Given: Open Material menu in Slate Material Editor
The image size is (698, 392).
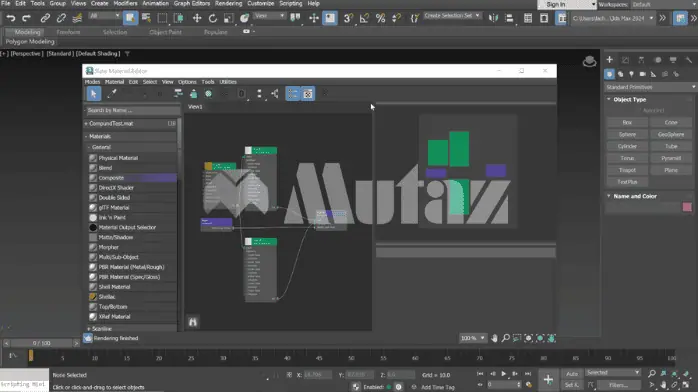Looking at the screenshot, I should pyautogui.click(x=114, y=82).
